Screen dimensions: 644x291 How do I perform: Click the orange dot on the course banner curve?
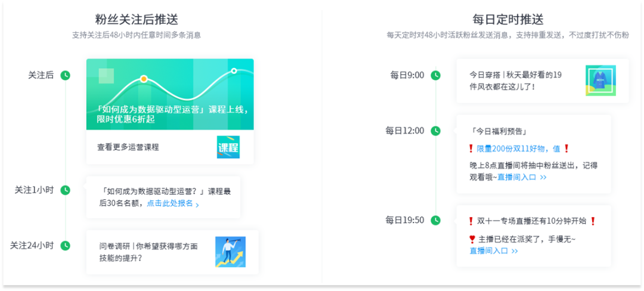[x=143, y=78]
